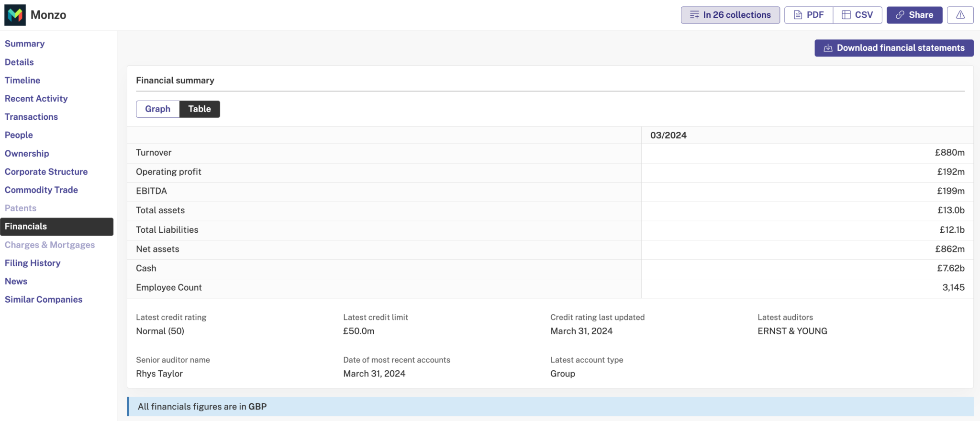View the People section

pyautogui.click(x=19, y=135)
